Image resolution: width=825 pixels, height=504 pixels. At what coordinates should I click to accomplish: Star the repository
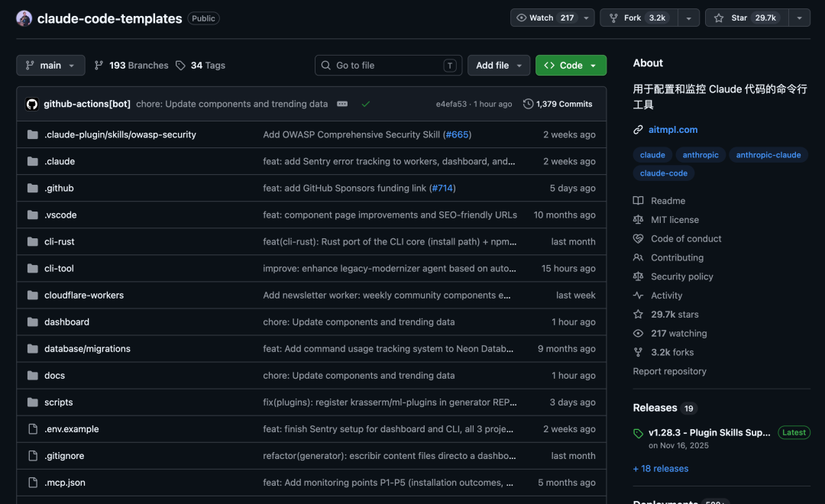746,18
